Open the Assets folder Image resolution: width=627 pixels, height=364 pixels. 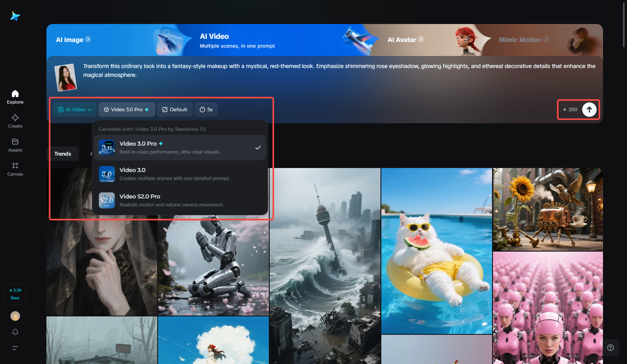(x=15, y=145)
